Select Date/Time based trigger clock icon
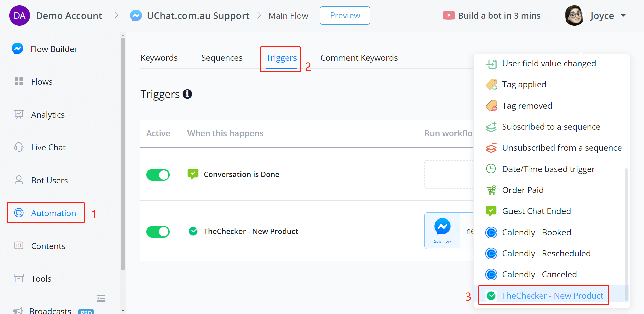644x314 pixels. click(491, 169)
